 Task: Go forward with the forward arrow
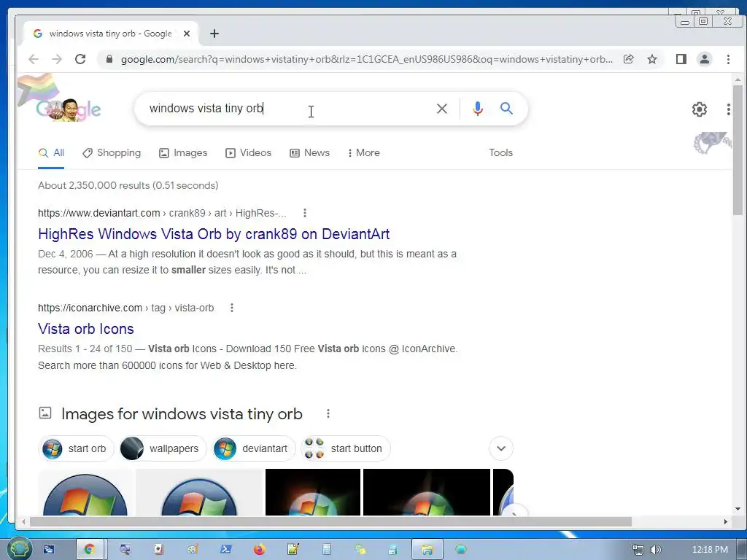[57, 59]
